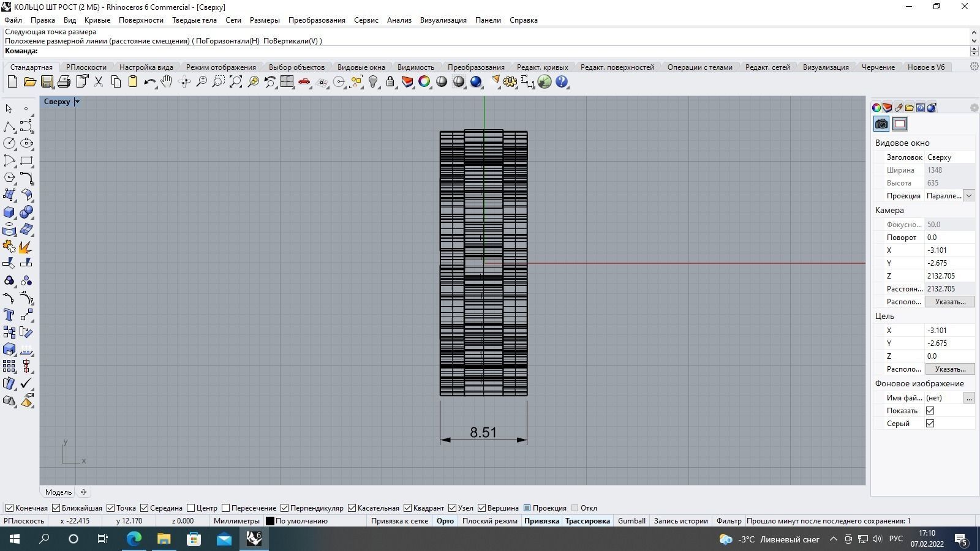Open the Проекция dropdown

click(969, 196)
